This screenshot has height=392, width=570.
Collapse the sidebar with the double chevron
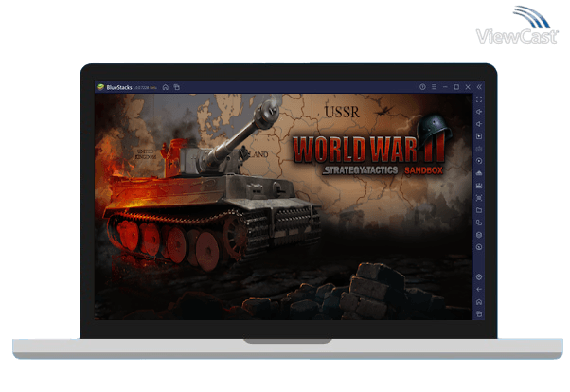479,87
